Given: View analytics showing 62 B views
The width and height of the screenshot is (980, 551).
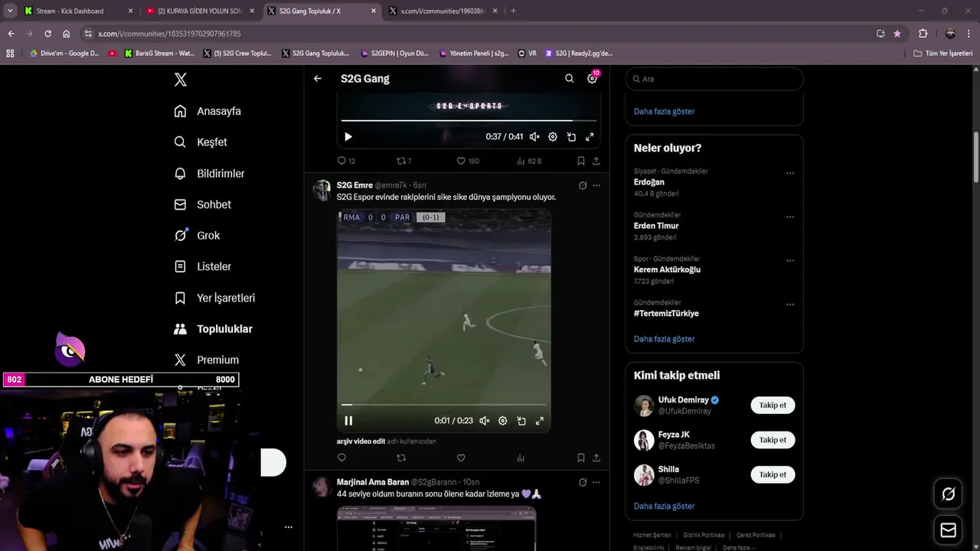Looking at the screenshot, I should [529, 161].
